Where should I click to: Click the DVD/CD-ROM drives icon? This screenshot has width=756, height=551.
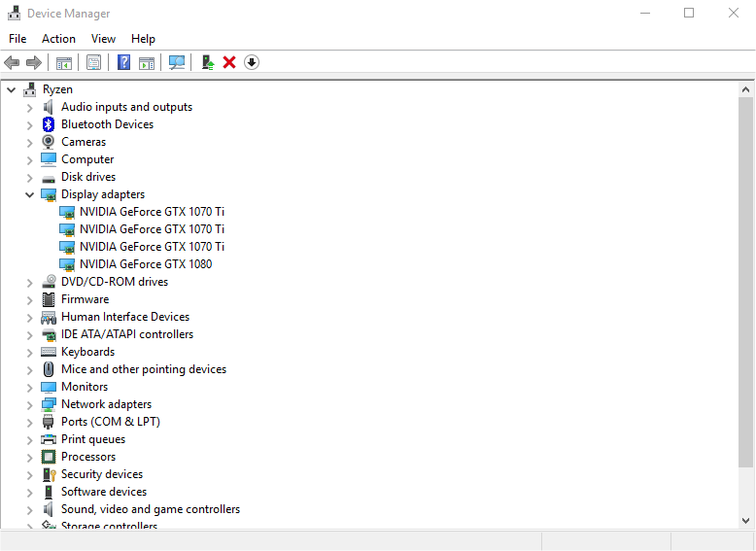click(49, 282)
